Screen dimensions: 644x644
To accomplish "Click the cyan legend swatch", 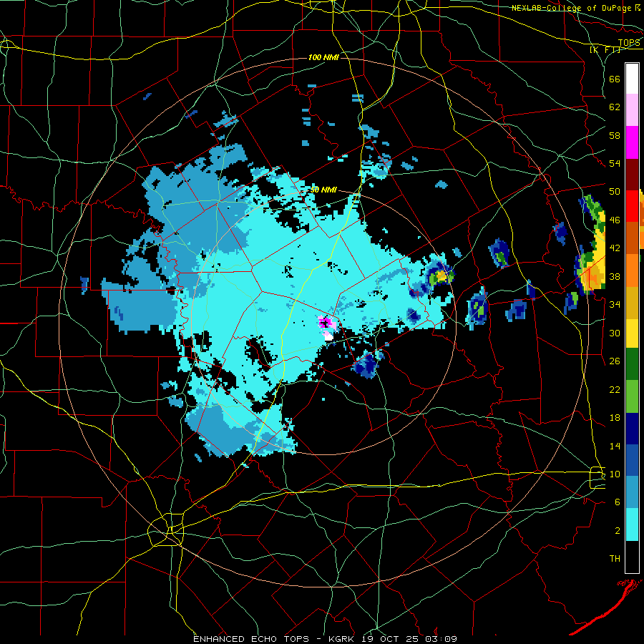I will coord(632,525).
